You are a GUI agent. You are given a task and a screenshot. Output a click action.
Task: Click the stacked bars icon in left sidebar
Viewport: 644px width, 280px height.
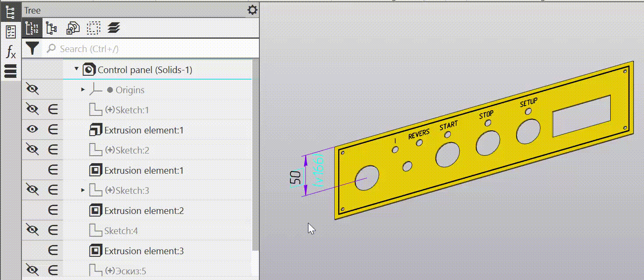click(11, 71)
